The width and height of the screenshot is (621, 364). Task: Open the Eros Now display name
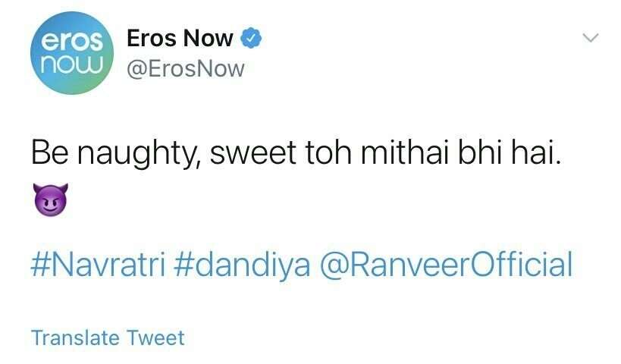pos(180,36)
